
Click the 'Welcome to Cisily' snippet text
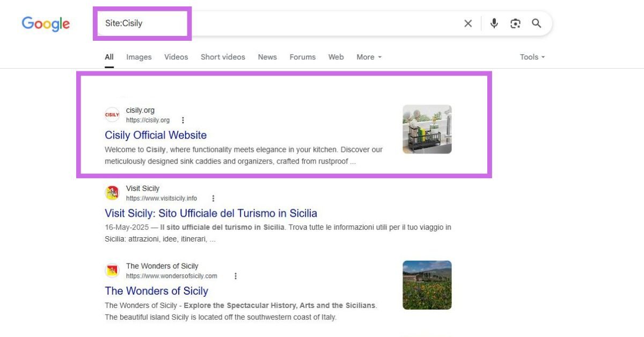135,150
